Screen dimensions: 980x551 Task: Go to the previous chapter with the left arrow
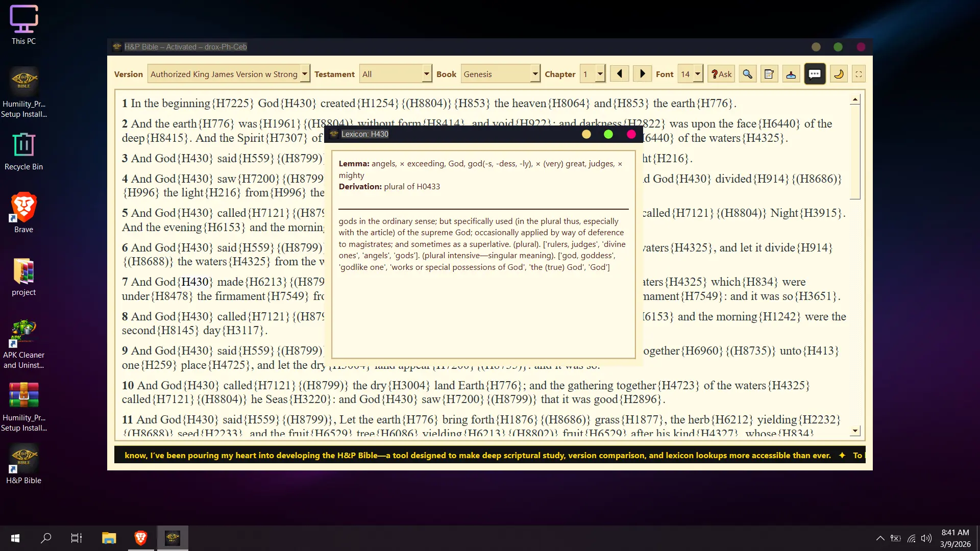click(x=619, y=74)
